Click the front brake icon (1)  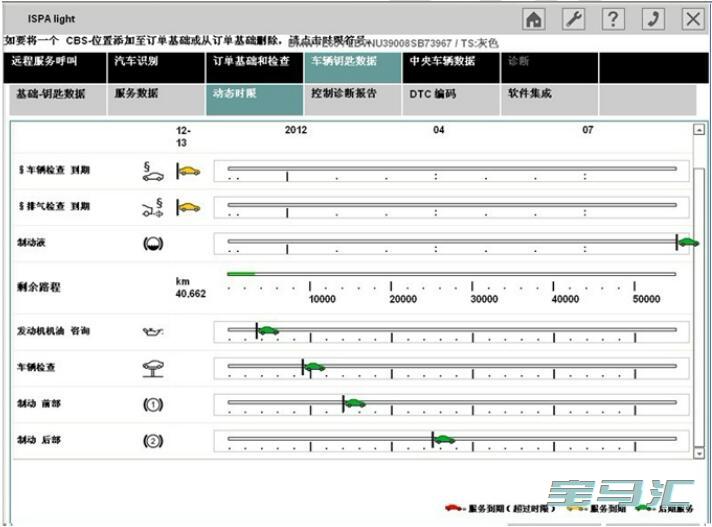pyautogui.click(x=153, y=404)
